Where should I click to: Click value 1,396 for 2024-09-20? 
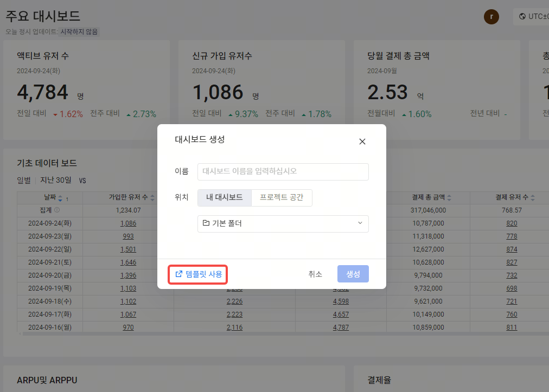[x=128, y=275]
